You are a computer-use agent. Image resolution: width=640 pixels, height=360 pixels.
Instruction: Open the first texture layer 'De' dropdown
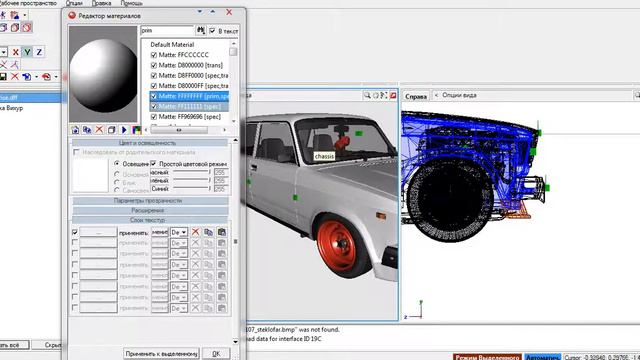tap(179, 232)
